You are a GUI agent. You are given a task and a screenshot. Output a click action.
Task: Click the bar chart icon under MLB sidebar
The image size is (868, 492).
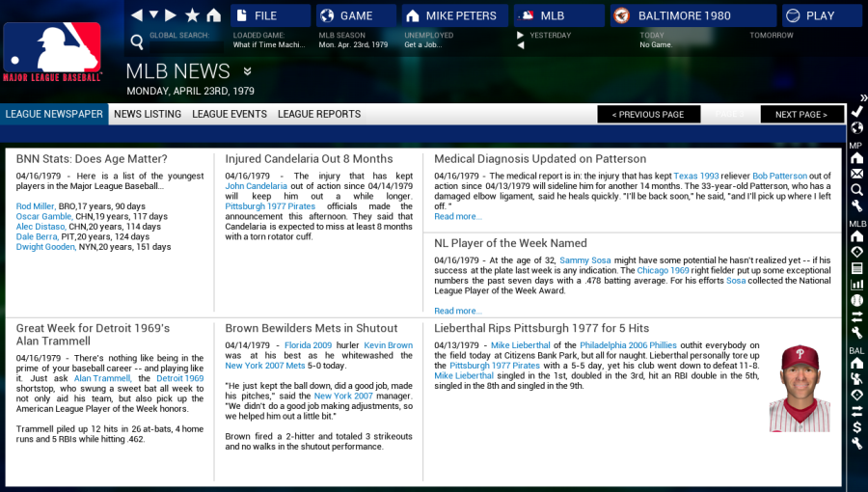coord(856,285)
